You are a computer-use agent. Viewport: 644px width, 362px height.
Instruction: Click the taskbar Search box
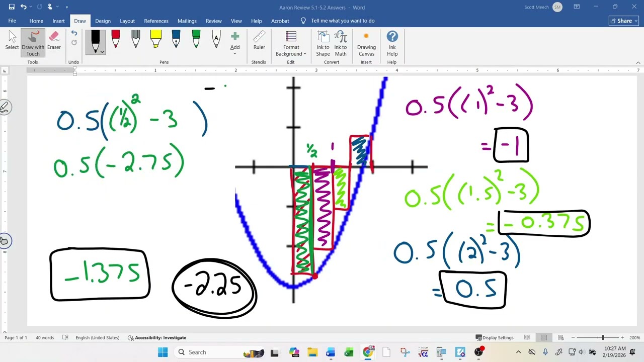220,352
